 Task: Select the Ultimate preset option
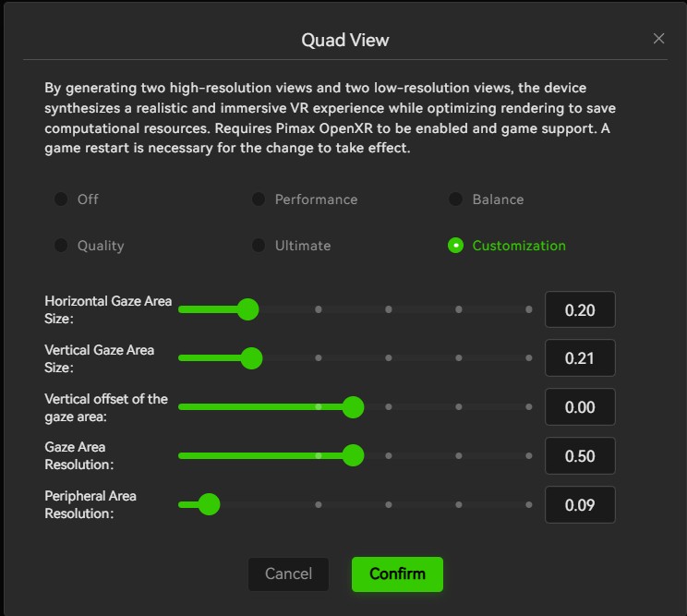tap(259, 246)
